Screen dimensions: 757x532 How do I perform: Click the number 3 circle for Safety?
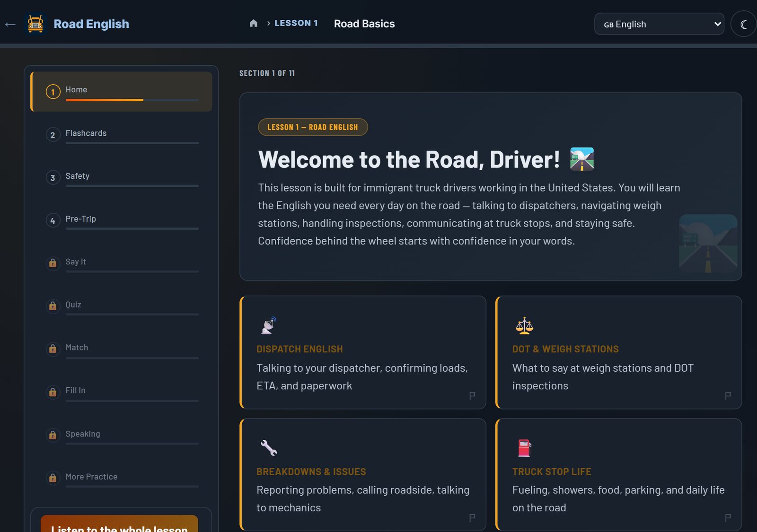[53, 178]
